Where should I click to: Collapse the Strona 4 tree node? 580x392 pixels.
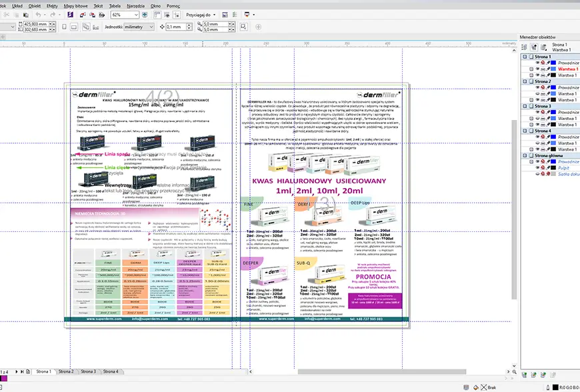[x=525, y=131]
